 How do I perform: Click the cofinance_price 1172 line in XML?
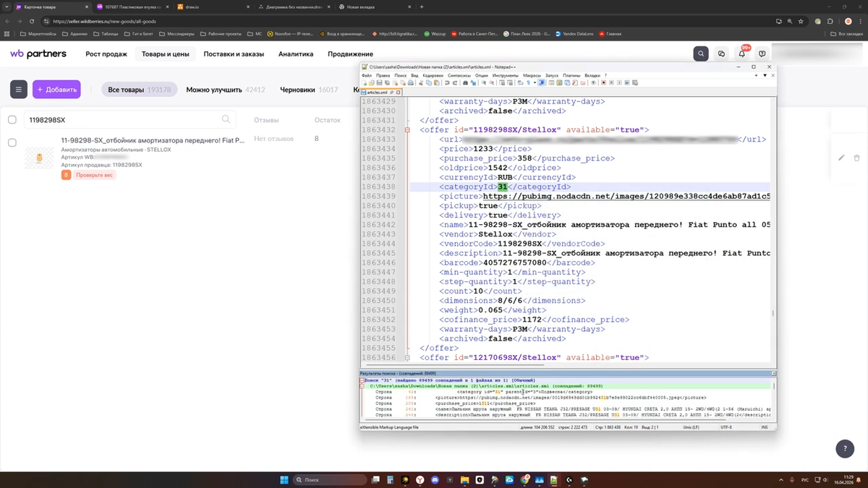(x=534, y=320)
